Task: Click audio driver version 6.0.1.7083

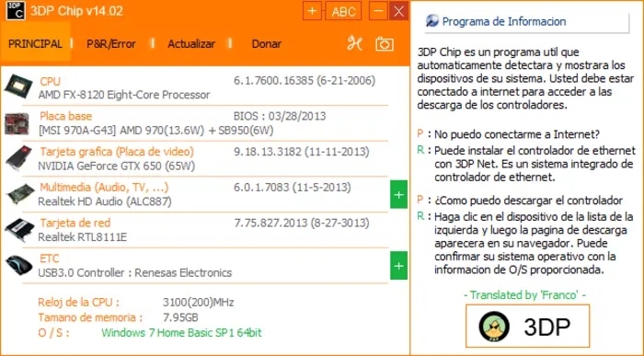Action: [x=293, y=188]
